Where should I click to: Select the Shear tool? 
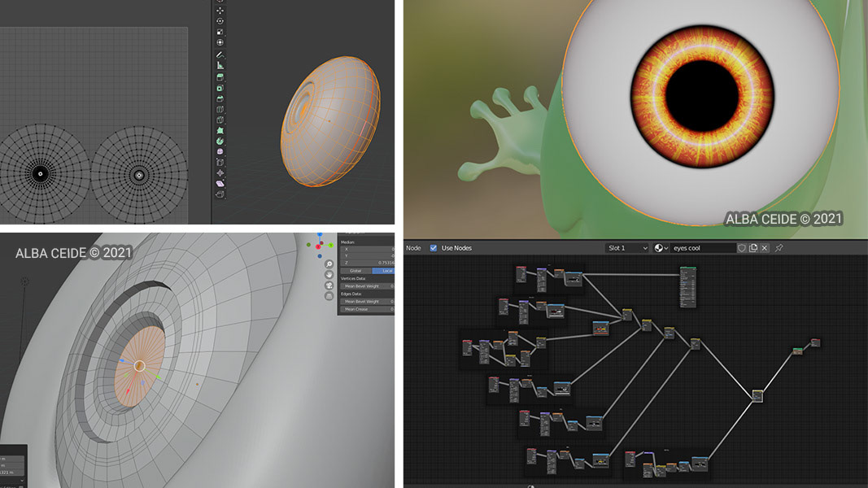click(x=220, y=183)
